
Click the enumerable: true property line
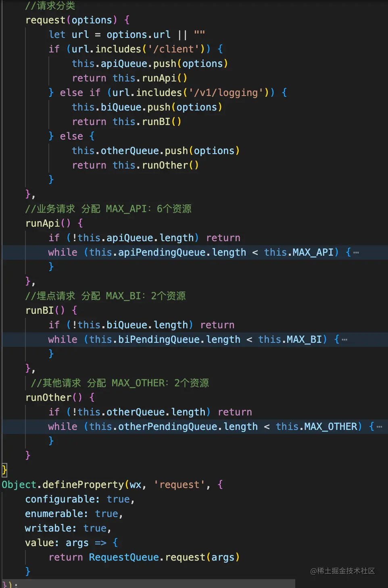74,514
